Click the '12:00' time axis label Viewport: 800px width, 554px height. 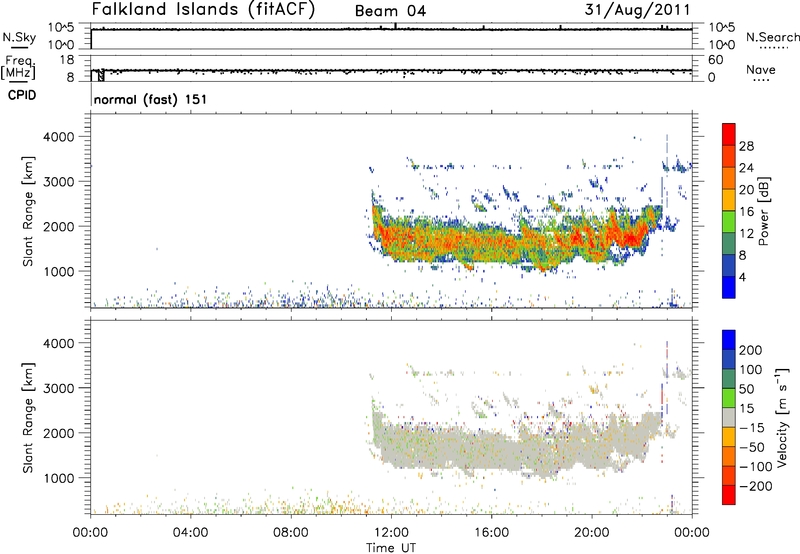pyautogui.click(x=391, y=533)
